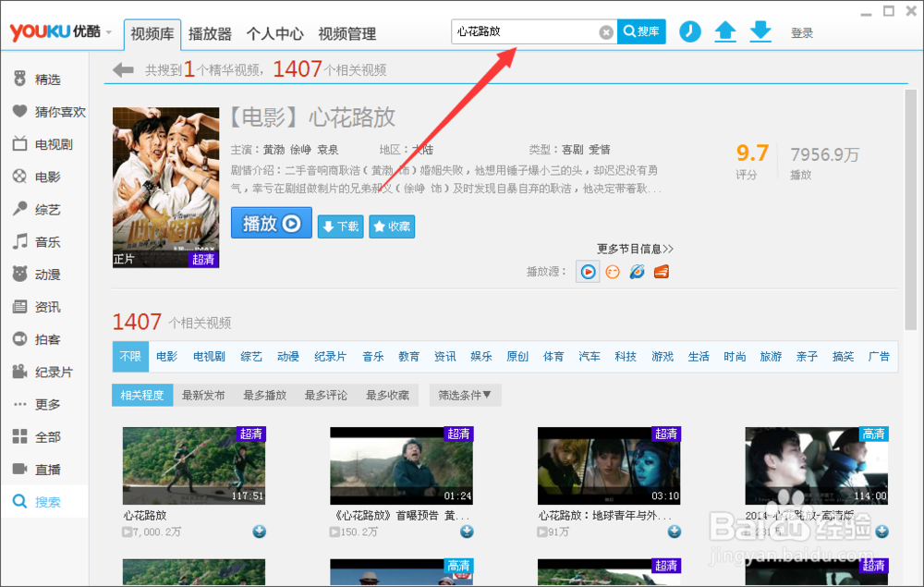Switch to the 视频管理 tab
This screenshot has height=587, width=924.
(x=347, y=33)
